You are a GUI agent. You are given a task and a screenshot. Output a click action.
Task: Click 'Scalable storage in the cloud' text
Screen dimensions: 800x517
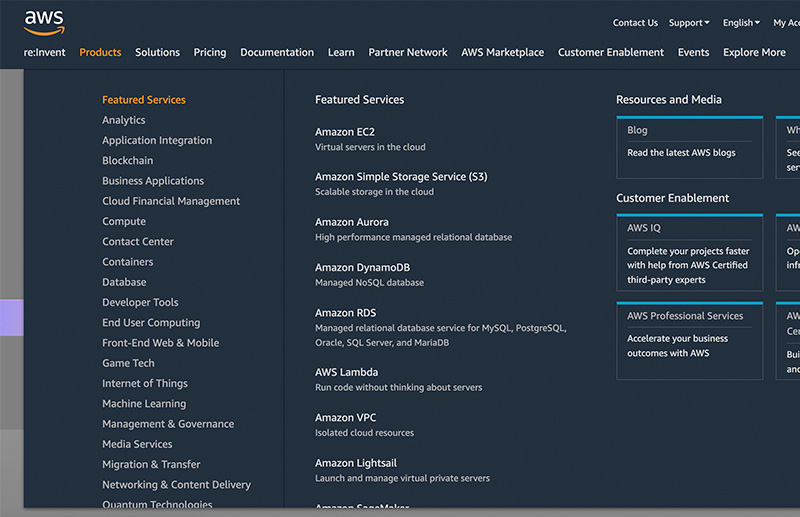(x=374, y=192)
